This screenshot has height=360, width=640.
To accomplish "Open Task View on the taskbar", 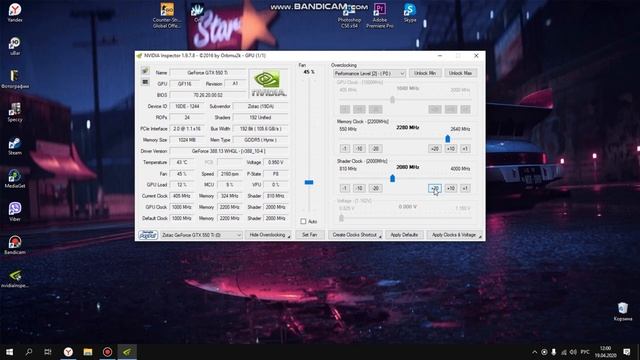I will (x=48, y=352).
